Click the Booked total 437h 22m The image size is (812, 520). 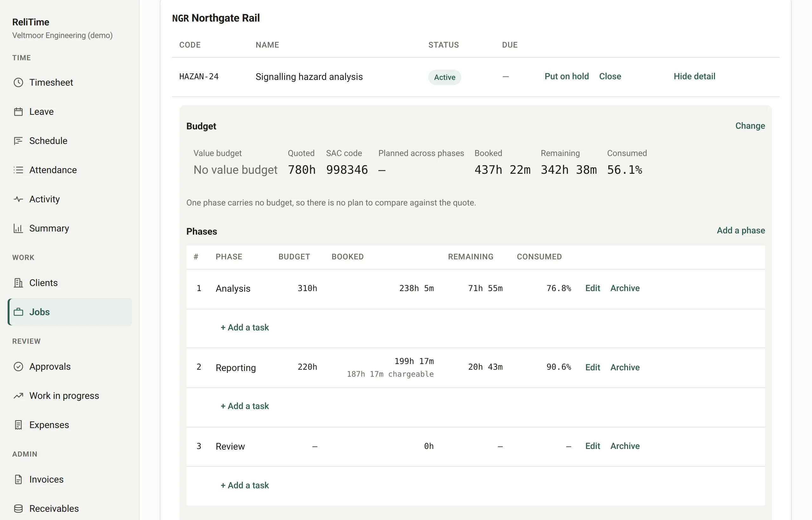coord(502,170)
